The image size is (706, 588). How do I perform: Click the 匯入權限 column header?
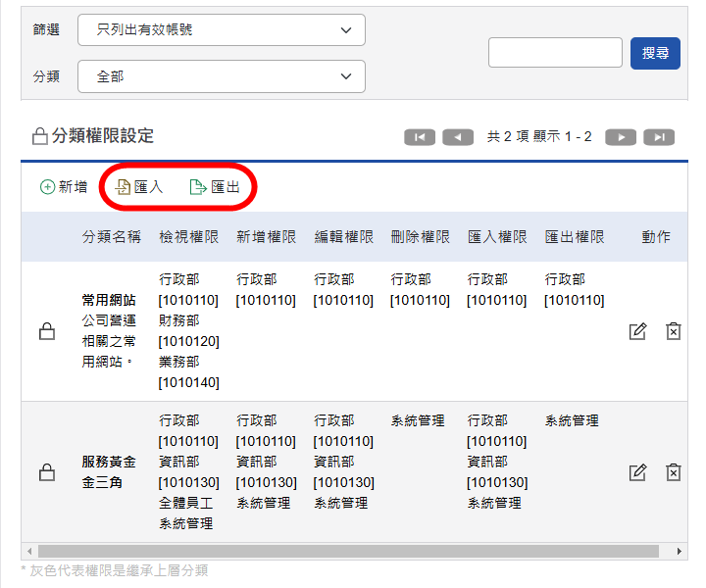coord(497,236)
